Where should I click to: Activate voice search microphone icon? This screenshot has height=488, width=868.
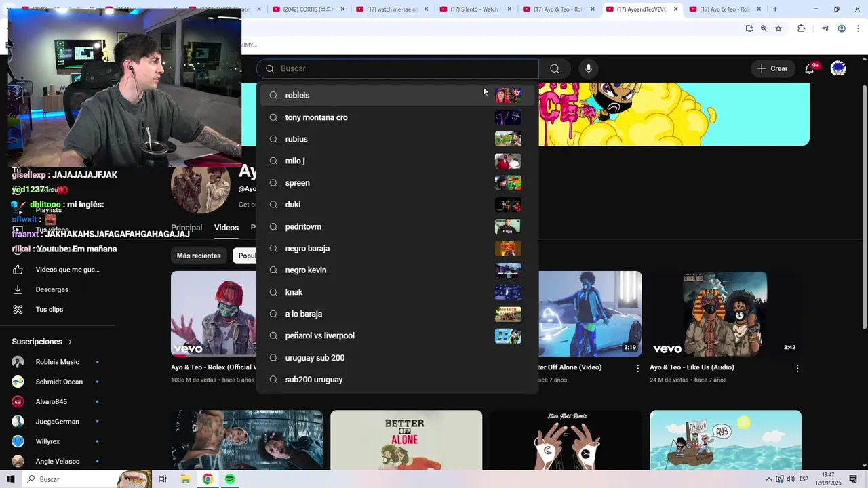coord(589,68)
